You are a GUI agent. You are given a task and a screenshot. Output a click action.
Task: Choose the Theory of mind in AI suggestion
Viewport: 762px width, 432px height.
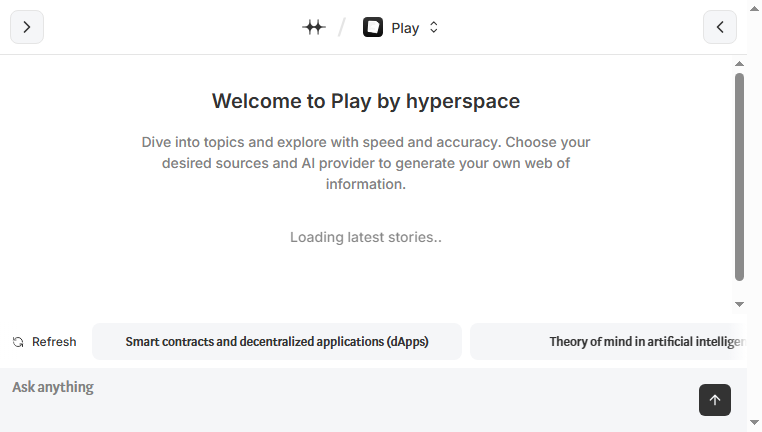click(608, 342)
